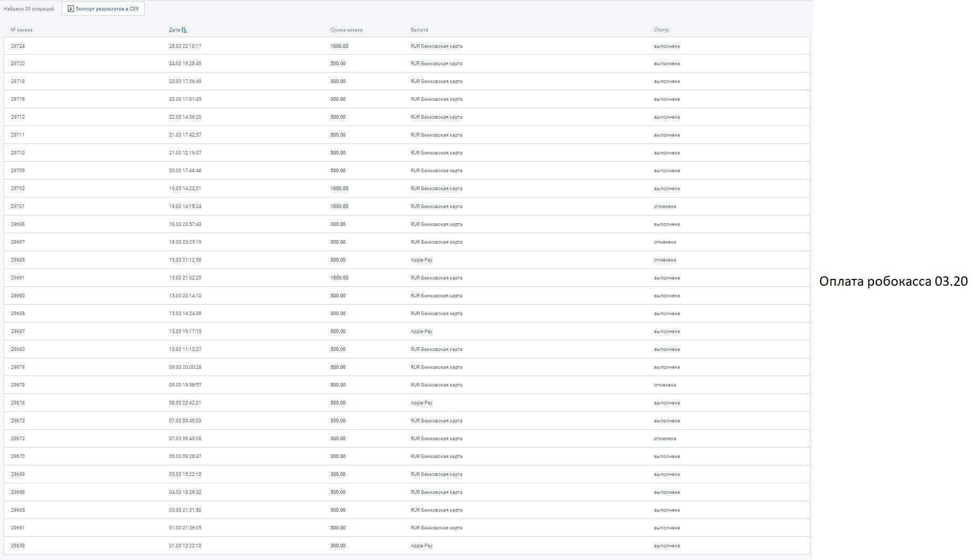Open order 29661 dated 01.03 21:36:05
Viewport: 980px width, 560px height.
coord(407,528)
